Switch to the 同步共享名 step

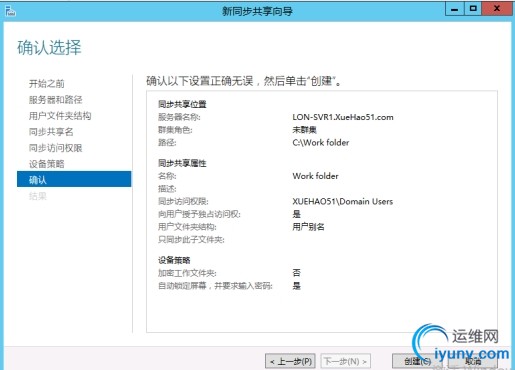click(x=51, y=132)
